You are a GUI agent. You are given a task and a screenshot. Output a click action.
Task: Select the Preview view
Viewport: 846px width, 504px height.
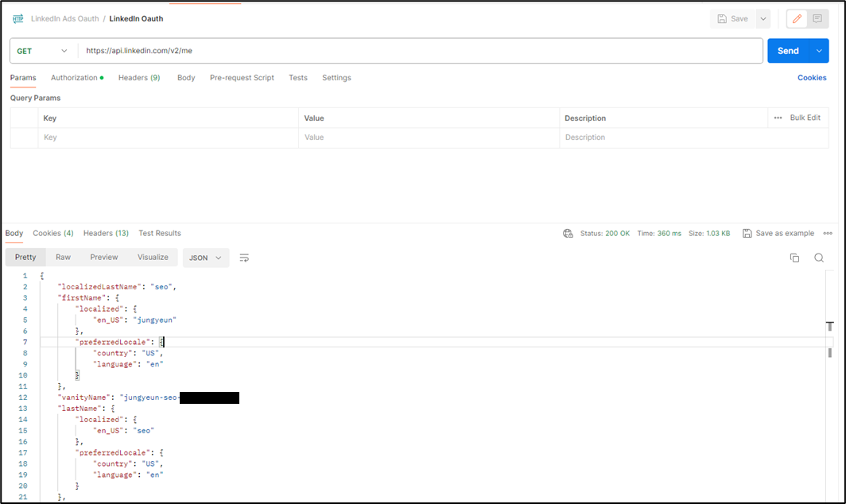pyautogui.click(x=104, y=258)
